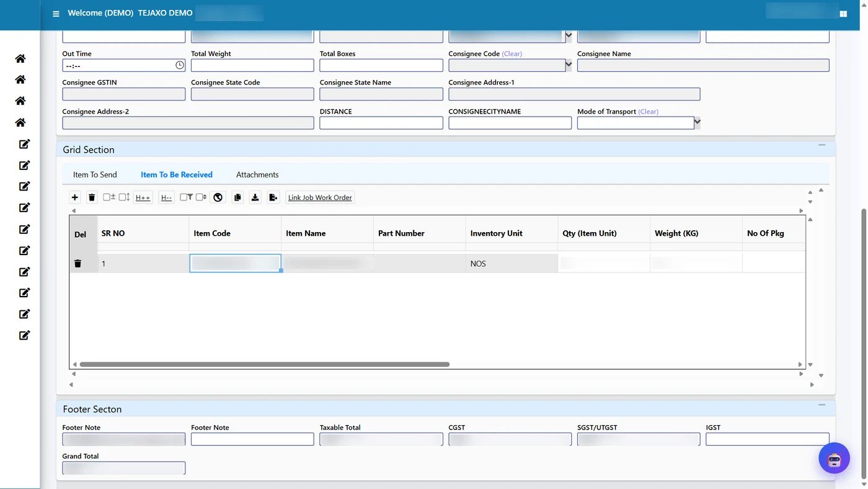Select the Item Code cell in row 1
The image size is (868, 489).
click(x=235, y=263)
